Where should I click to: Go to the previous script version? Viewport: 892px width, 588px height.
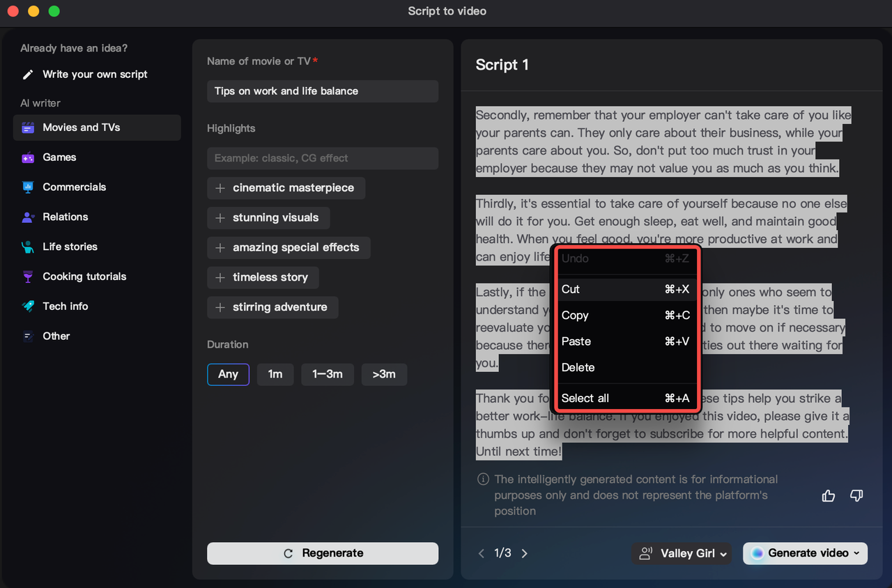click(481, 553)
